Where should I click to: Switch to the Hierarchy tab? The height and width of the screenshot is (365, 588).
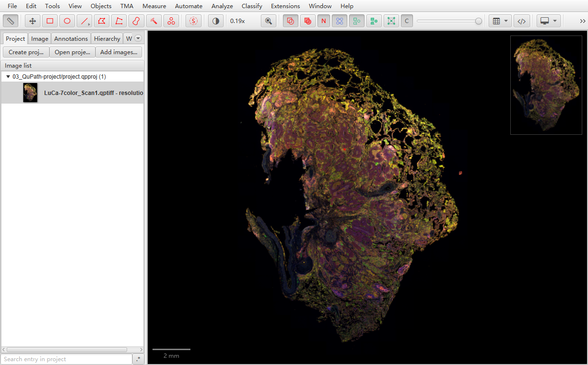[x=107, y=38]
